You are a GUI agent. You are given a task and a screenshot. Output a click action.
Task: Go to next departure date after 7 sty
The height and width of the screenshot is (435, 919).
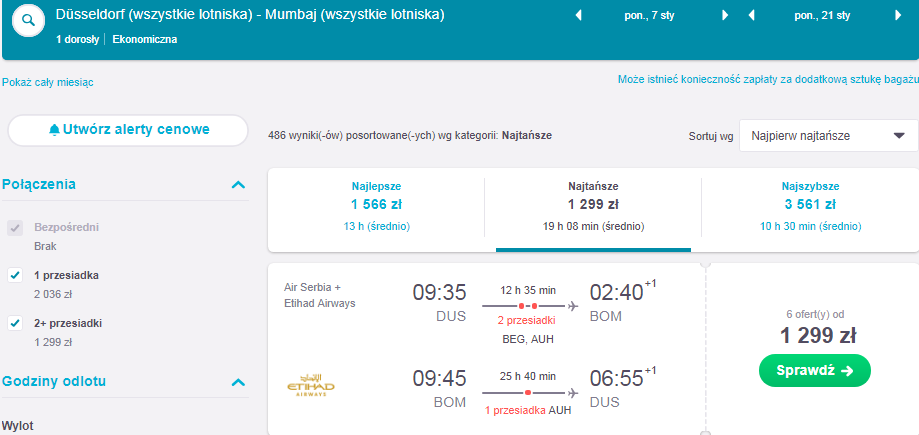coord(725,16)
